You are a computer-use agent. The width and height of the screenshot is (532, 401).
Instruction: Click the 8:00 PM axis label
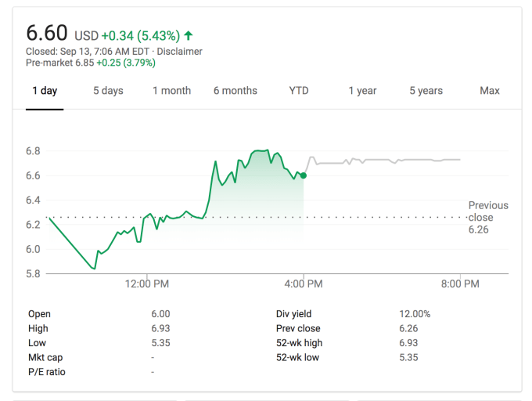click(460, 284)
